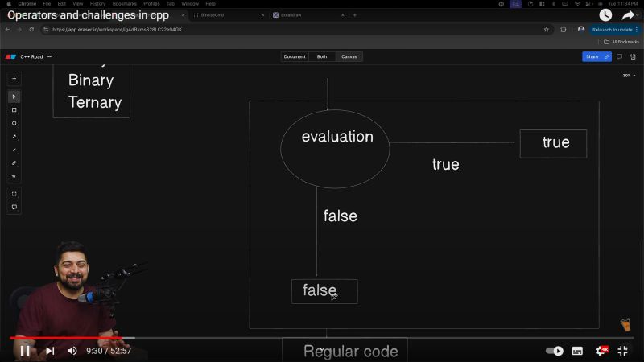Open the History menu

[97, 4]
